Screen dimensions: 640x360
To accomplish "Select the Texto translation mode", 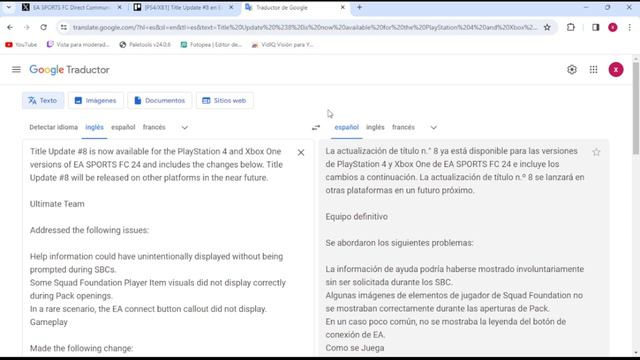I will point(43,100).
